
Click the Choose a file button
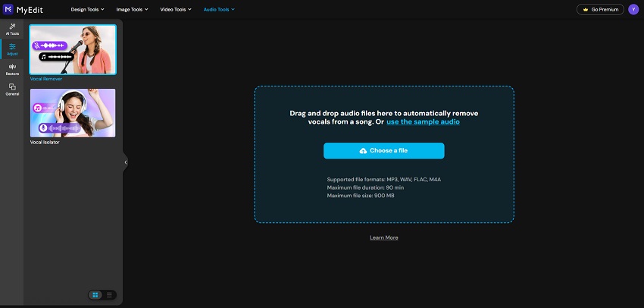[x=383, y=150]
